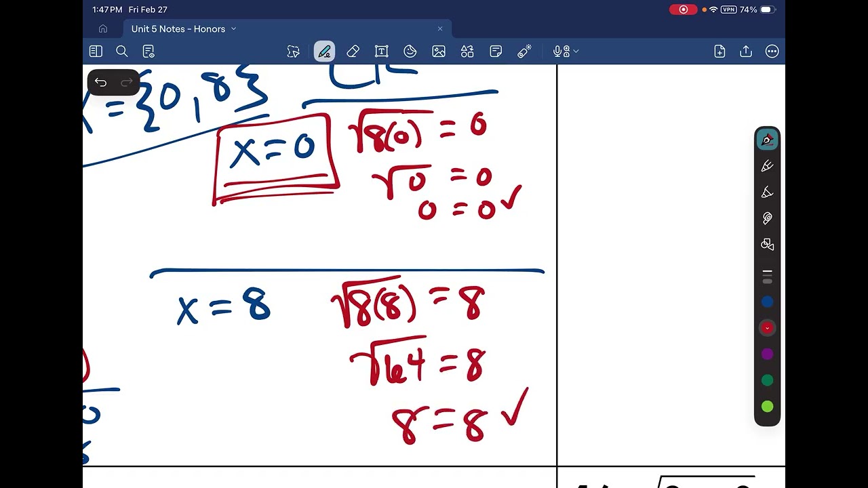The height and width of the screenshot is (488, 868).
Task: Activate the laser pointer tool
Action: 524,52
